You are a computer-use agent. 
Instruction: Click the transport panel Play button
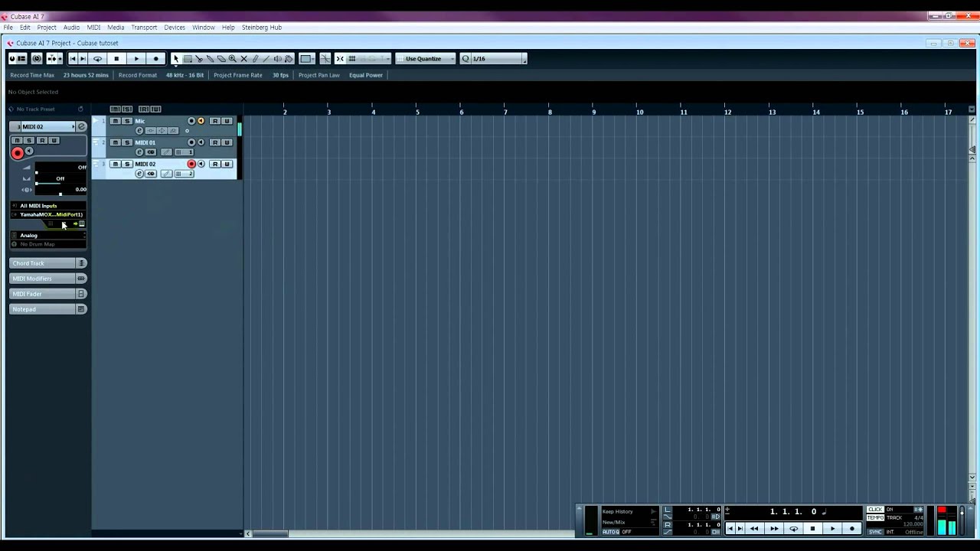coord(832,529)
